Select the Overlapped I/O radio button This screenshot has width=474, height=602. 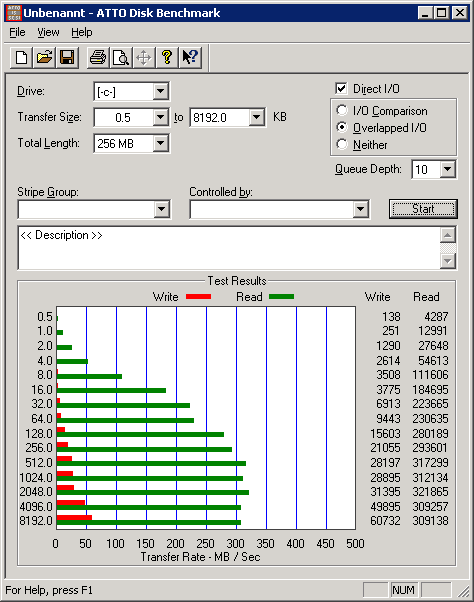[342, 127]
